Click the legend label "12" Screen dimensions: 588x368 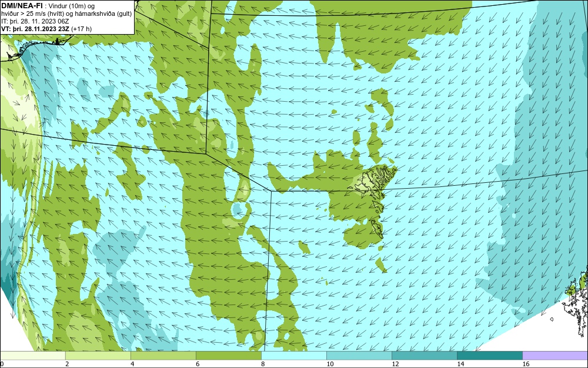395,364
